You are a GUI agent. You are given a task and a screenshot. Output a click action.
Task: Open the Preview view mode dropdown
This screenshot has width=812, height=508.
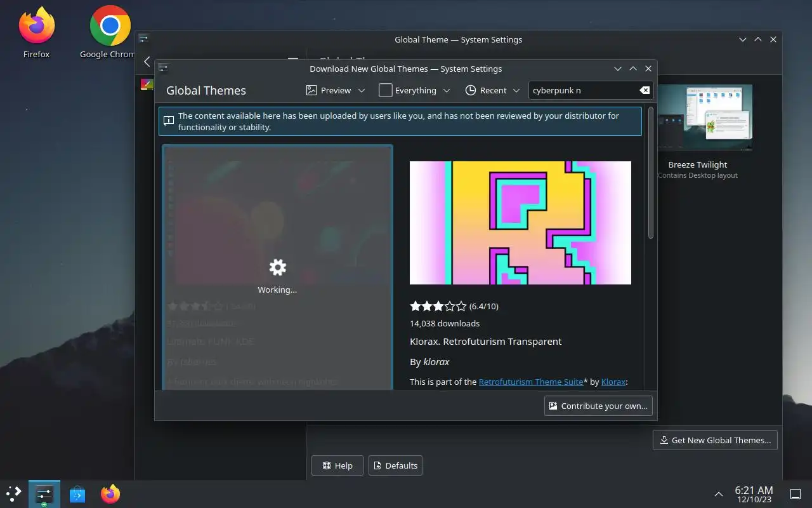point(336,90)
